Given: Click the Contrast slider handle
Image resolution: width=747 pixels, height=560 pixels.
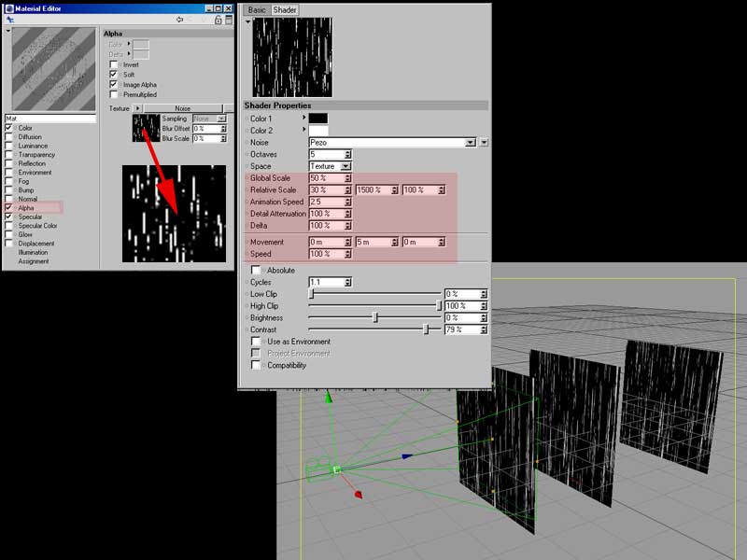Looking at the screenshot, I should tap(427, 329).
